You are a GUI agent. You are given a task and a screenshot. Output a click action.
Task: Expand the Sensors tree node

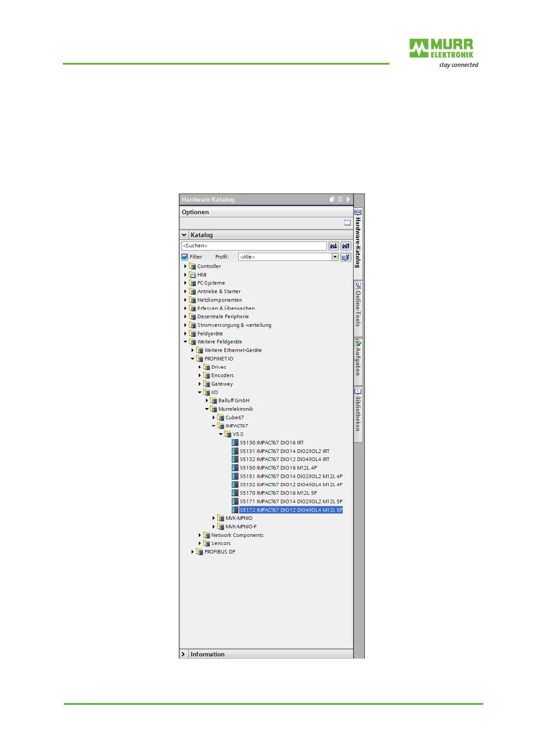tap(200, 543)
